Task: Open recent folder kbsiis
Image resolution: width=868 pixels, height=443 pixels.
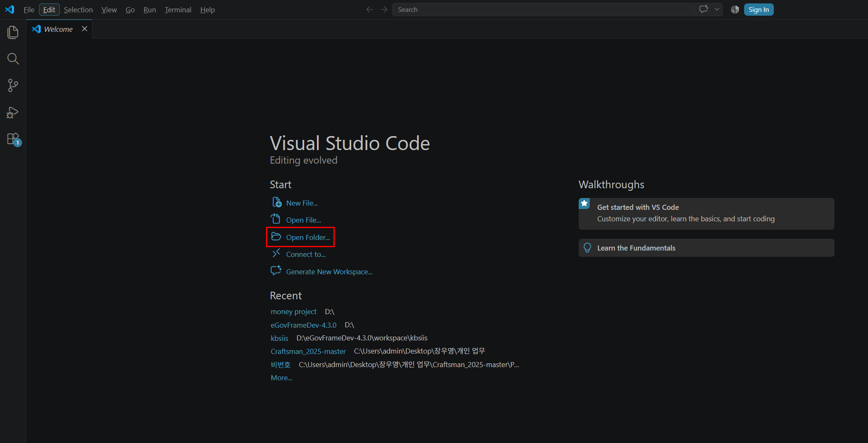Action: [x=280, y=338]
